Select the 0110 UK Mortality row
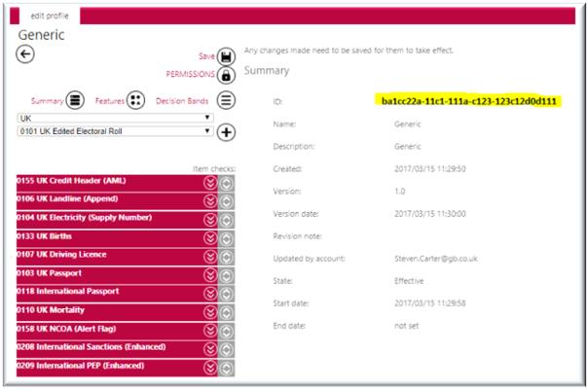588x389 pixels. pyautogui.click(x=117, y=312)
